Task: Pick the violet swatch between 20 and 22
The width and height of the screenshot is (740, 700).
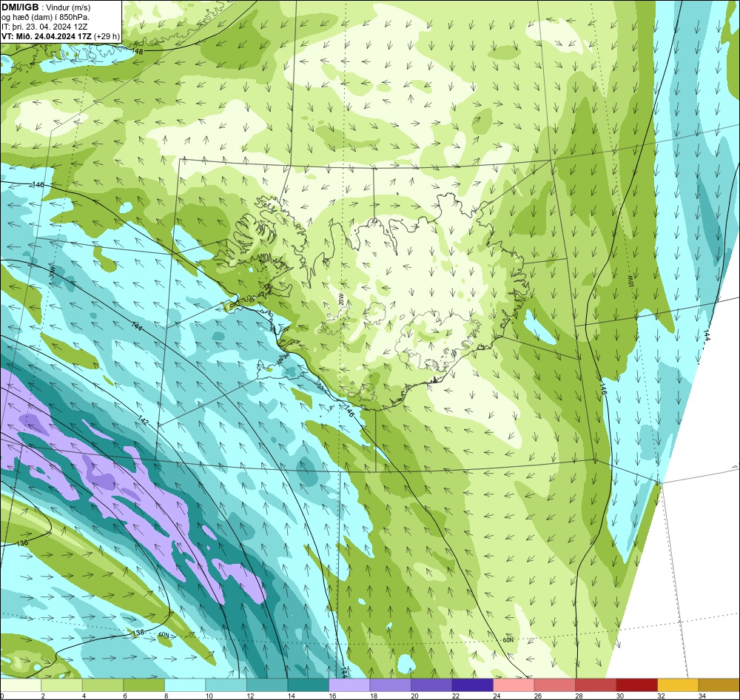Action: point(431,685)
